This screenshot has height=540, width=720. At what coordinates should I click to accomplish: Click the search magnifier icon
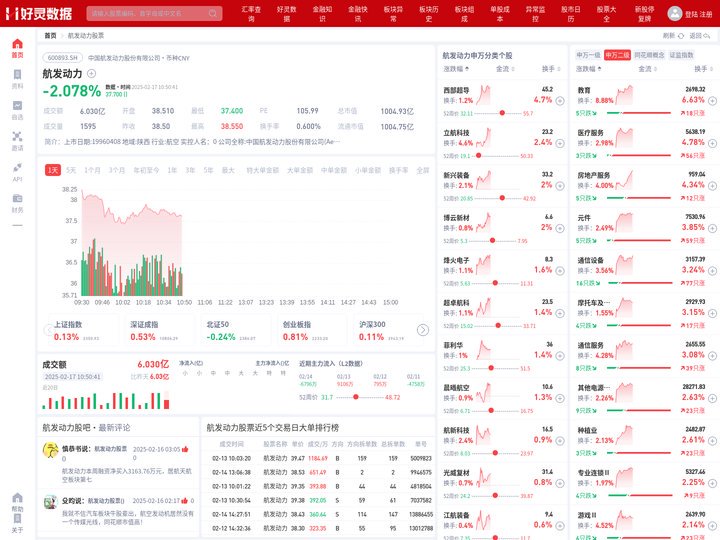click(x=213, y=13)
